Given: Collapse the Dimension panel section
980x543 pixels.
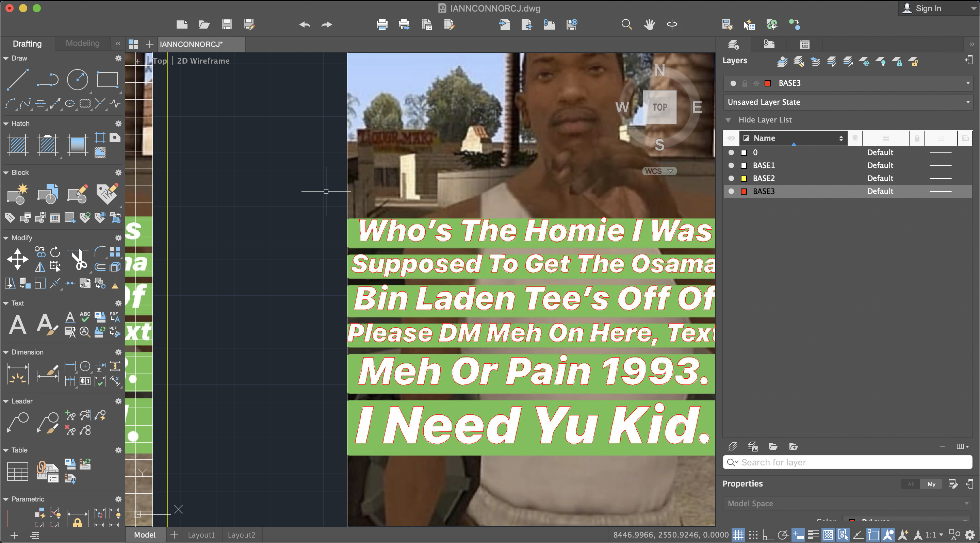Looking at the screenshot, I should [x=6, y=352].
